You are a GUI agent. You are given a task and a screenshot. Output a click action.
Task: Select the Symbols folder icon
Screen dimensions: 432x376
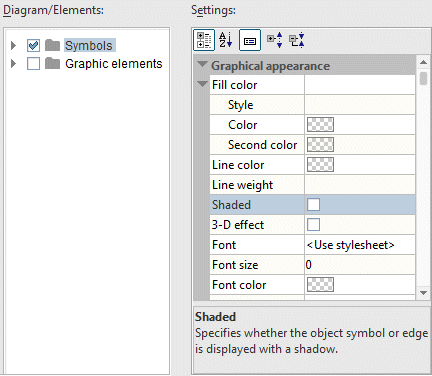pos(52,45)
